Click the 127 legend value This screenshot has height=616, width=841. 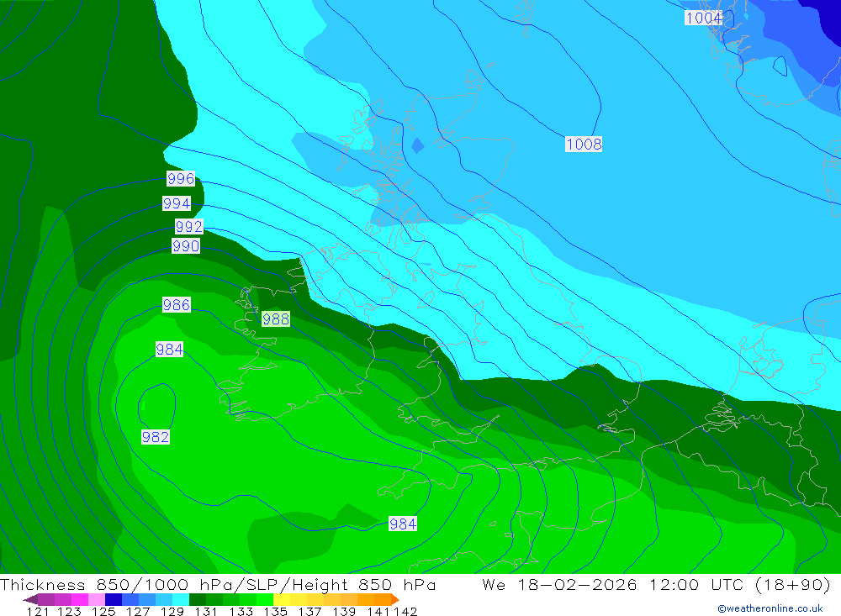(x=138, y=612)
